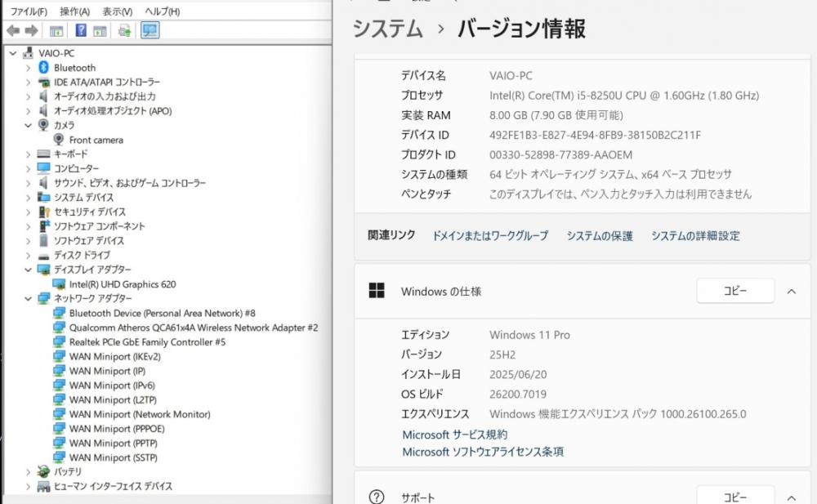Expand IDE ATA/ATAPI コントローラー node
Viewport: 817px width, 504px height.
click(x=28, y=82)
